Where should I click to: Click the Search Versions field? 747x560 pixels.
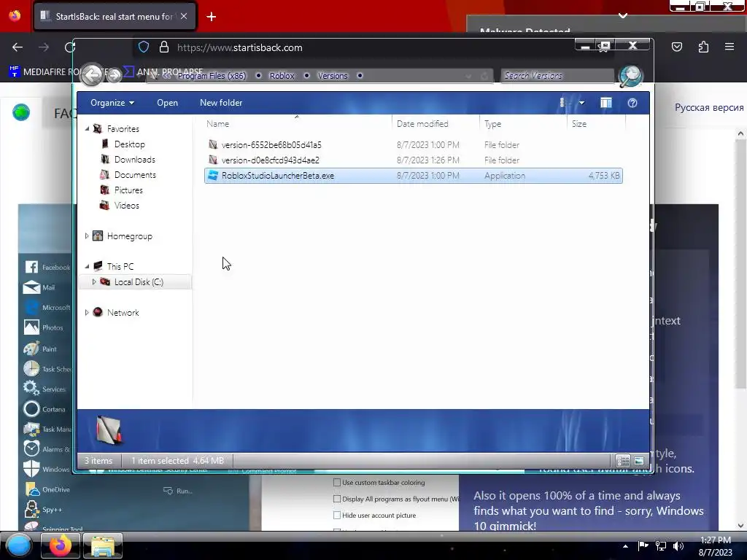coord(557,76)
